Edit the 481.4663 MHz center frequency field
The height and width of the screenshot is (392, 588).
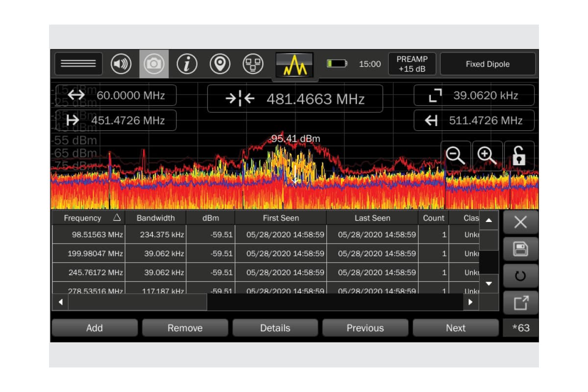(295, 99)
